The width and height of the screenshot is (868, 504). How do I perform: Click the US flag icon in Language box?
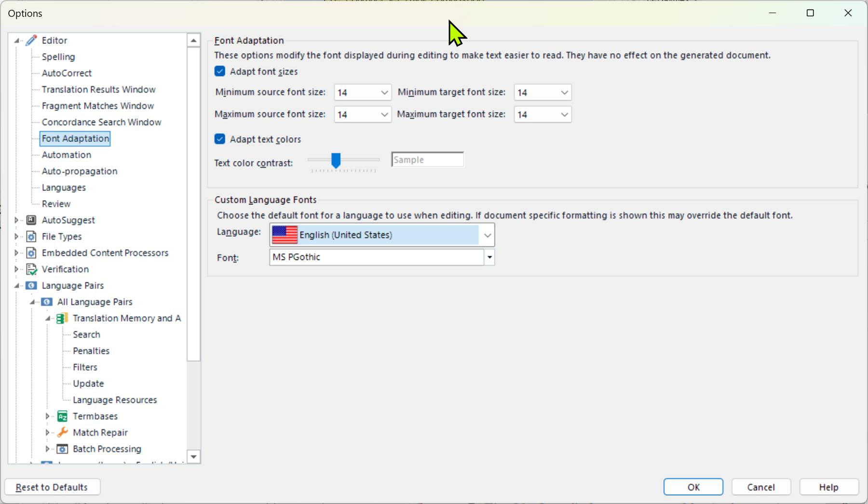[285, 235]
